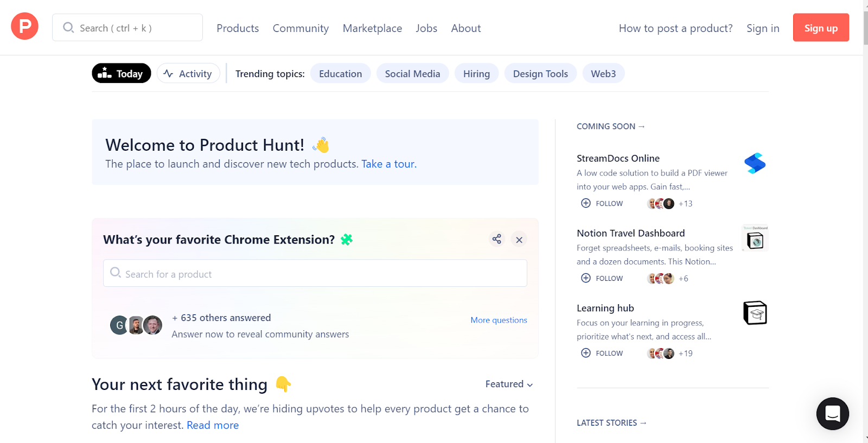The width and height of the screenshot is (868, 443).
Task: Click the search magnifier icon in header
Action: [x=68, y=28]
